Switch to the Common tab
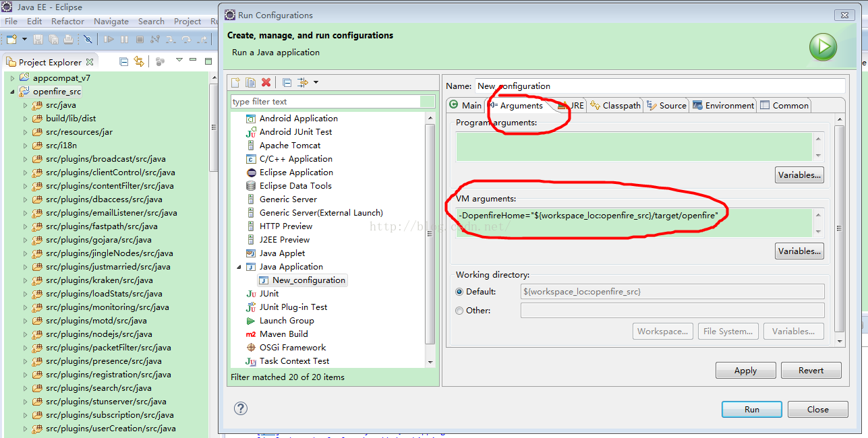 tap(784, 105)
